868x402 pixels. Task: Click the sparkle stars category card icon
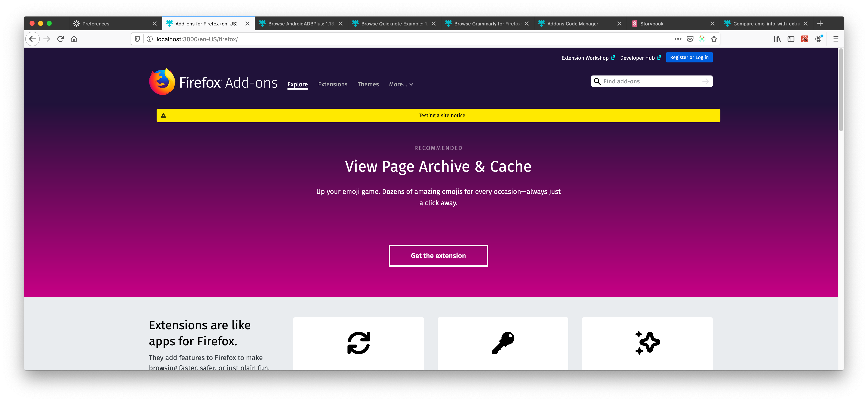point(647,343)
